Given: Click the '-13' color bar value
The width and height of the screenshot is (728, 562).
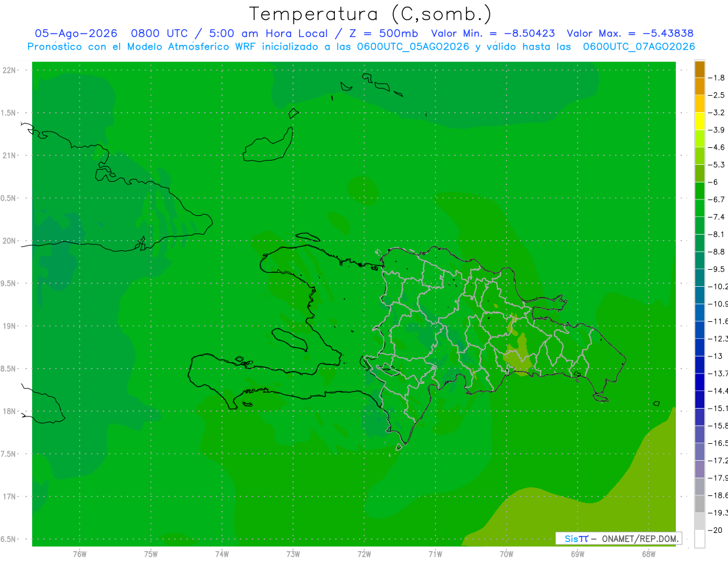Looking at the screenshot, I should pyautogui.click(x=715, y=356).
